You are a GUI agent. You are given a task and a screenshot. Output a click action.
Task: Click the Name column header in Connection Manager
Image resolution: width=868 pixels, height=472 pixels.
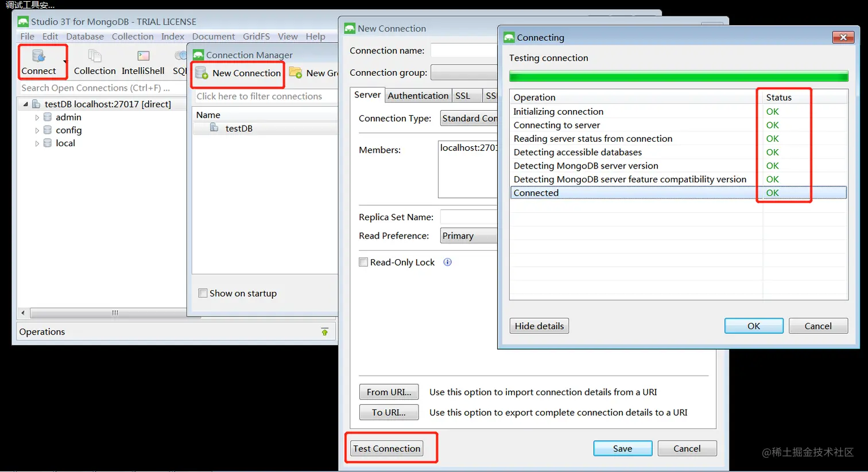pos(265,115)
